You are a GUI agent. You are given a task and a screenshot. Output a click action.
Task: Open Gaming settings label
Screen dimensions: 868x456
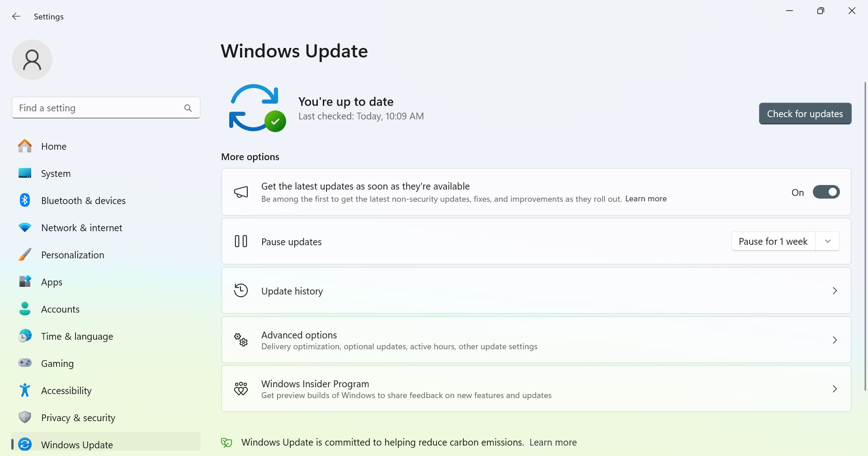[x=57, y=363]
